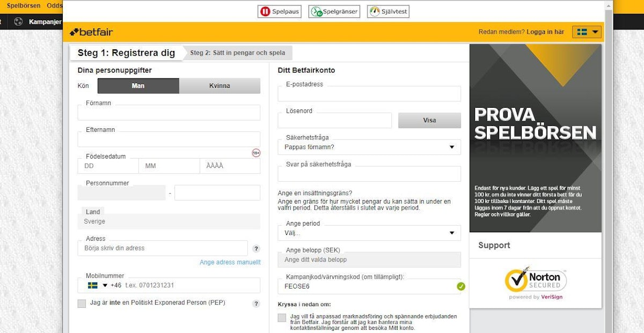This screenshot has height=333, width=644.
Task: Select the Steg 1: Registrera dig tab
Action: coord(126,53)
